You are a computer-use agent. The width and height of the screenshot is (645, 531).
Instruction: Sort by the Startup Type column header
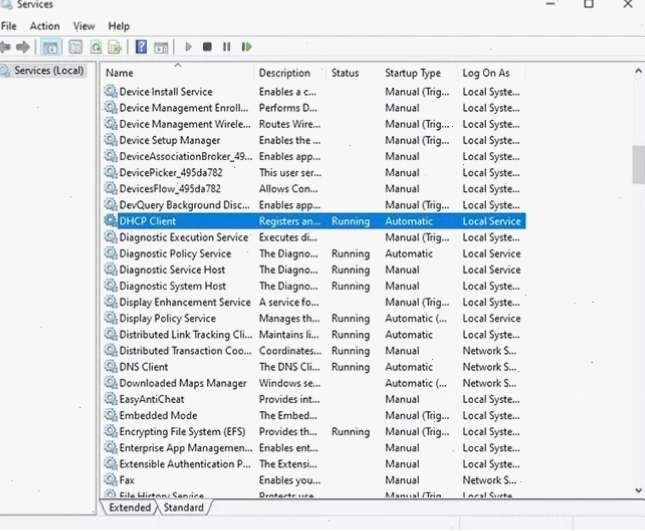click(x=419, y=73)
